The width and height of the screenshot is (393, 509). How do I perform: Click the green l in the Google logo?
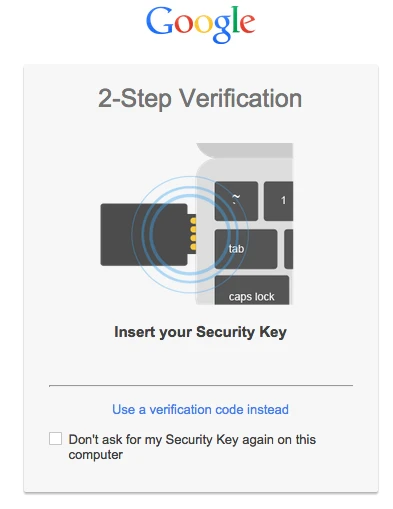pyautogui.click(x=235, y=20)
